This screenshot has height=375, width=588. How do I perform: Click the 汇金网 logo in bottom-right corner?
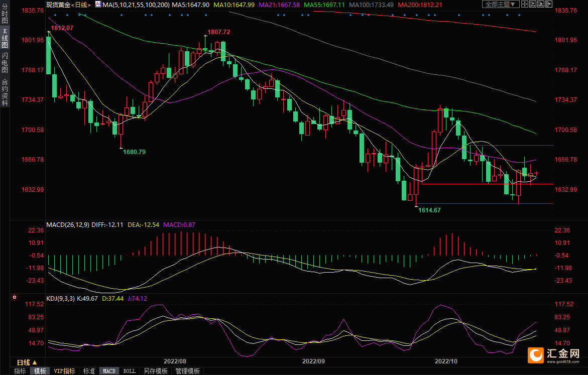[554, 355]
